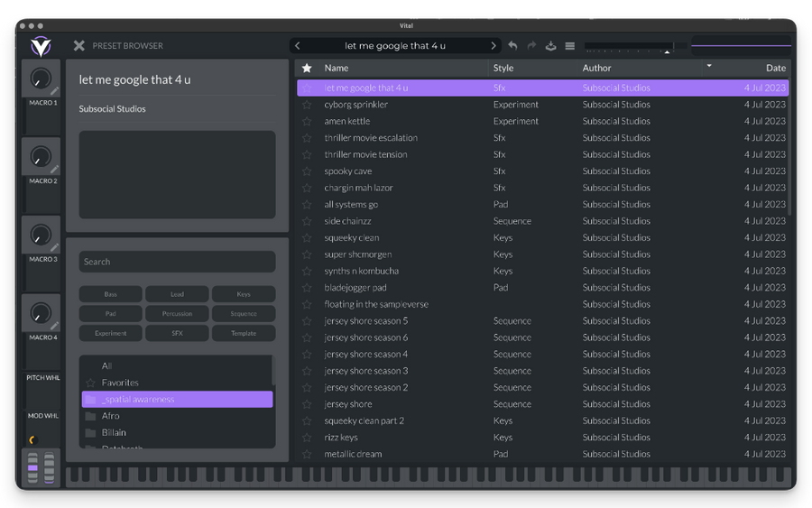Viewport: 812px width, 508px height.
Task: Edit Macro 4 pencil icon
Action: 54,325
